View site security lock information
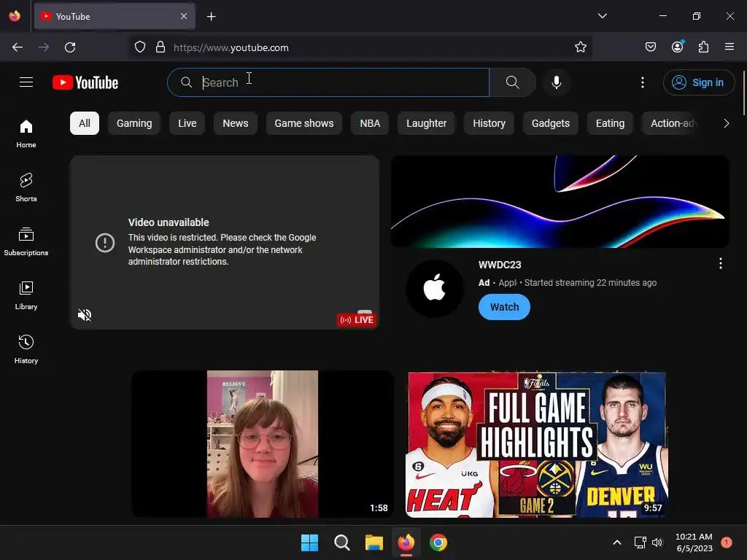 (160, 47)
